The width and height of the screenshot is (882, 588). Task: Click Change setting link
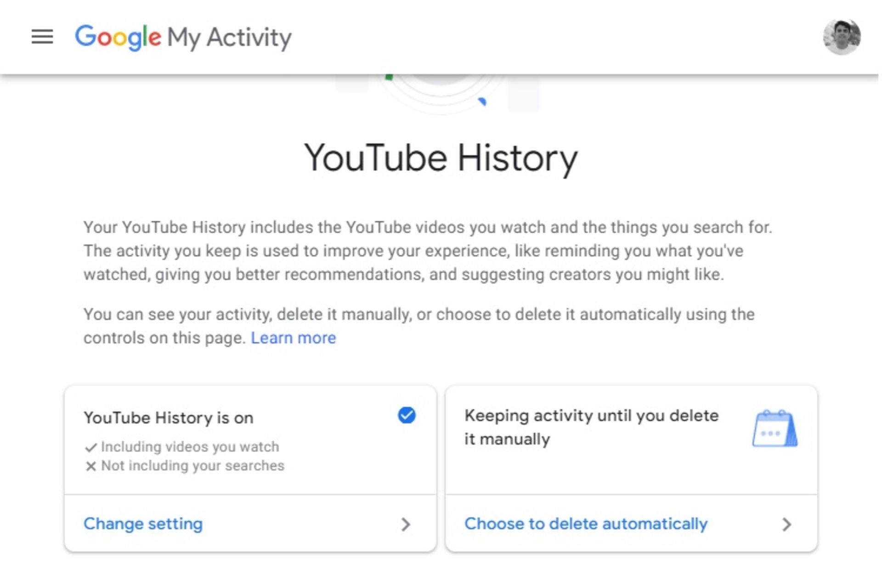tap(143, 524)
